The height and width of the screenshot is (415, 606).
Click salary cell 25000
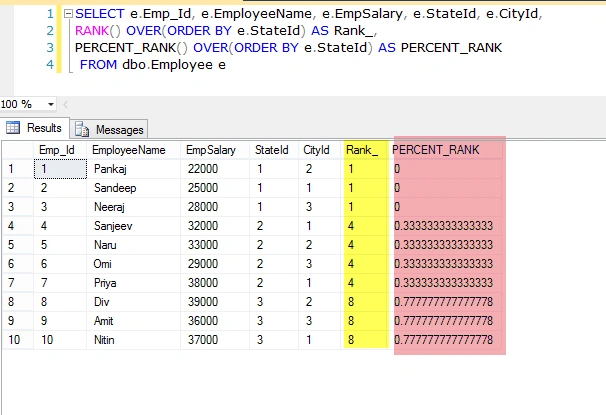click(x=215, y=188)
